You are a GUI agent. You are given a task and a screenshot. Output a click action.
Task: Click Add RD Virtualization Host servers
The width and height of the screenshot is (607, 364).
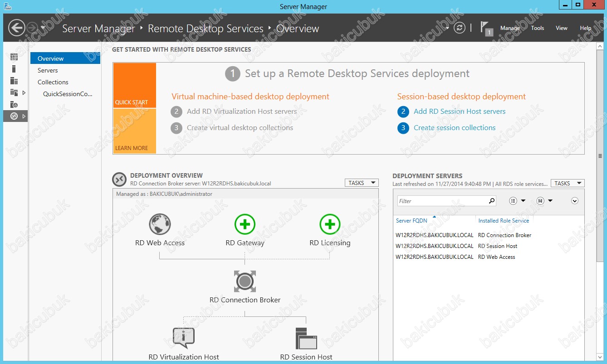click(242, 112)
